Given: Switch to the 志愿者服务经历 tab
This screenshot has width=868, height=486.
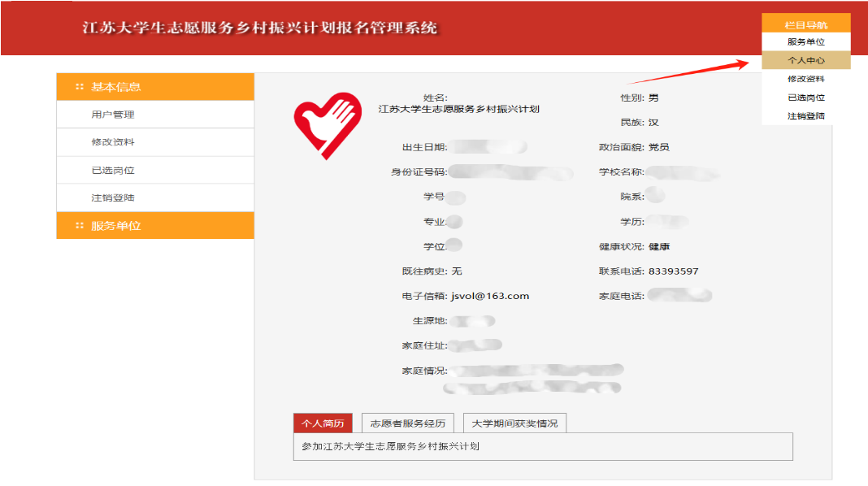Looking at the screenshot, I should [408, 423].
